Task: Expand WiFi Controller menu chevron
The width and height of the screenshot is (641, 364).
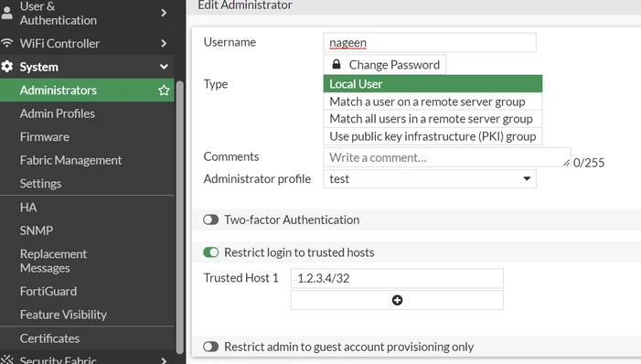Action: 164,43
